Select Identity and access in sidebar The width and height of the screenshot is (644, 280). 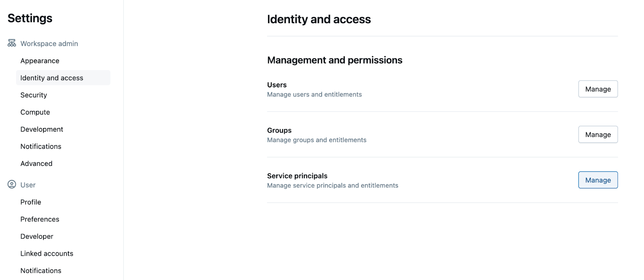(52, 78)
